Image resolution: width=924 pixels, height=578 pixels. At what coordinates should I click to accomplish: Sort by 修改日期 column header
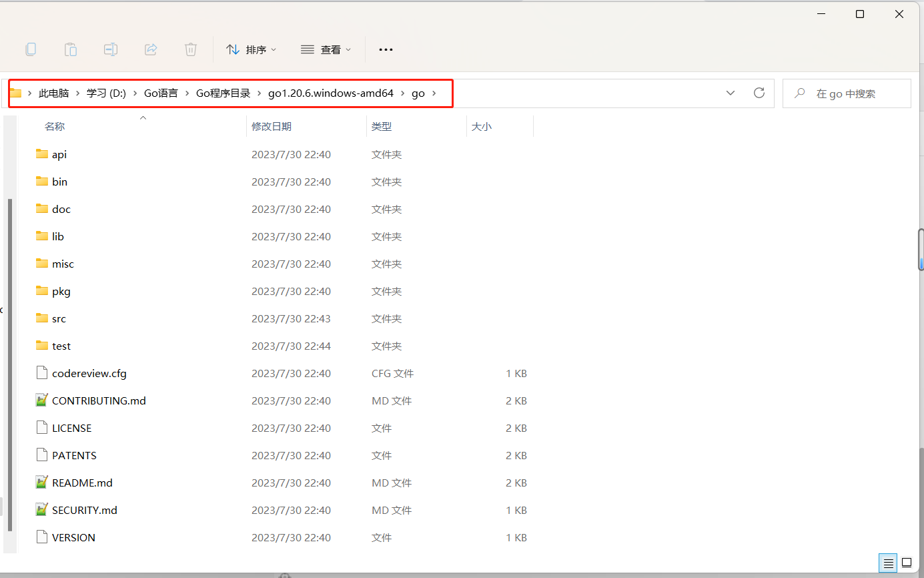pyautogui.click(x=272, y=126)
